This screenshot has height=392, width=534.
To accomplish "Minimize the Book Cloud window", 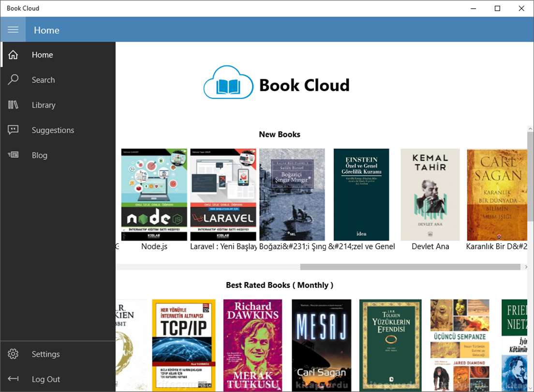I will coord(474,8).
